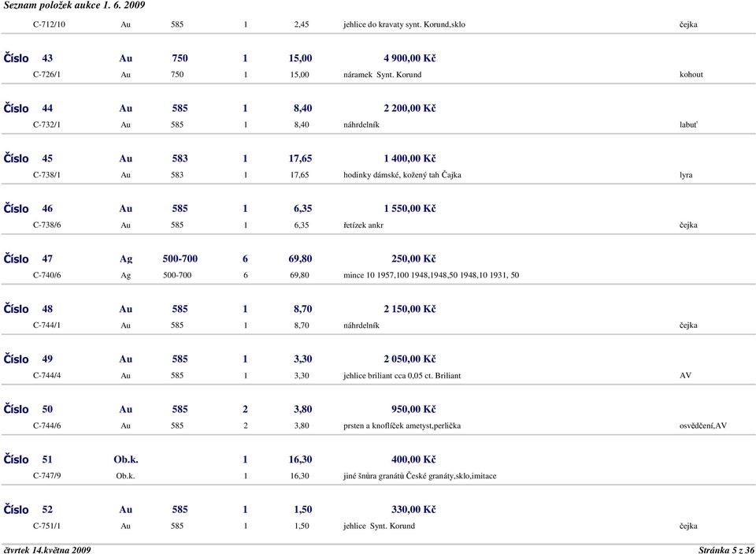This screenshot has height=554, width=756.
Task: Select 'osvědčení,AV' note text
Action: point(702,426)
